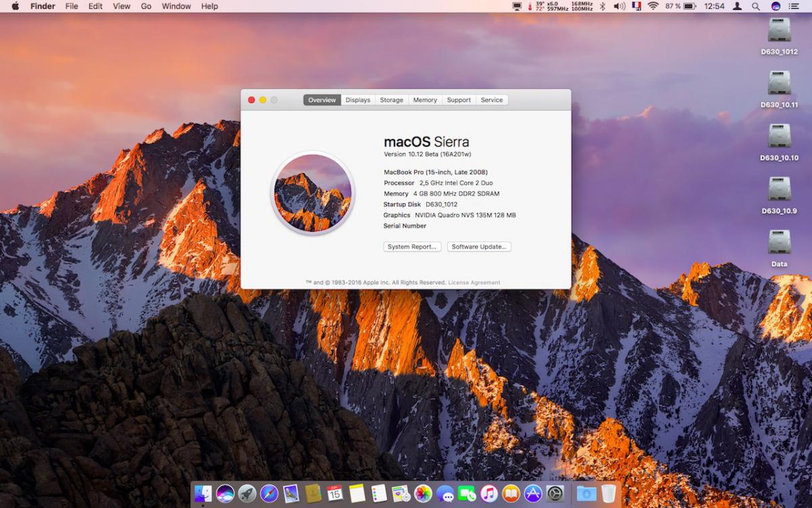
Task: Open Notification Center
Action: tap(798, 6)
